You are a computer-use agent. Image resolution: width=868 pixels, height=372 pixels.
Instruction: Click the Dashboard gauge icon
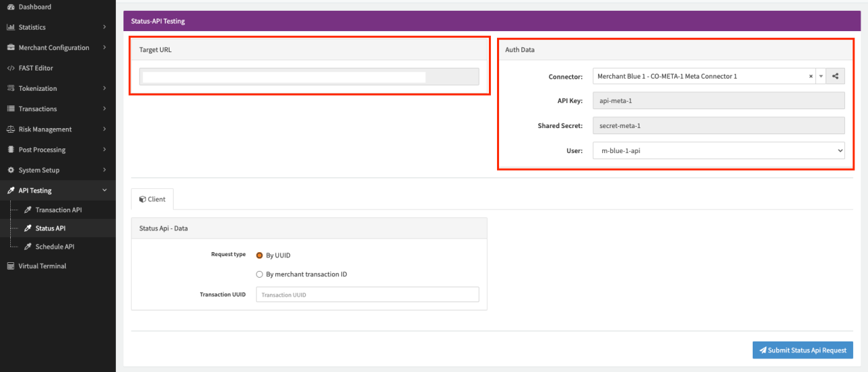[x=10, y=7]
